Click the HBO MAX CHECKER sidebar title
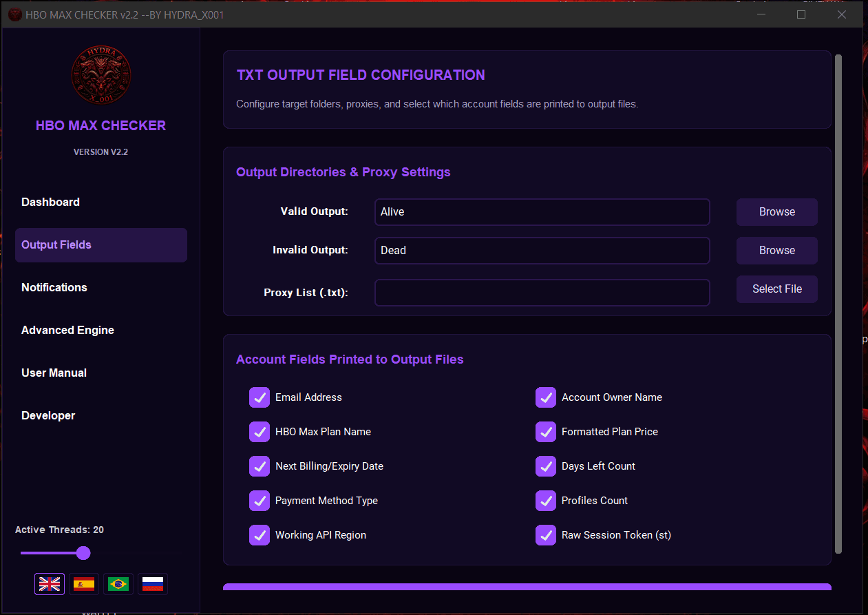This screenshot has height=615, width=868. [x=101, y=125]
